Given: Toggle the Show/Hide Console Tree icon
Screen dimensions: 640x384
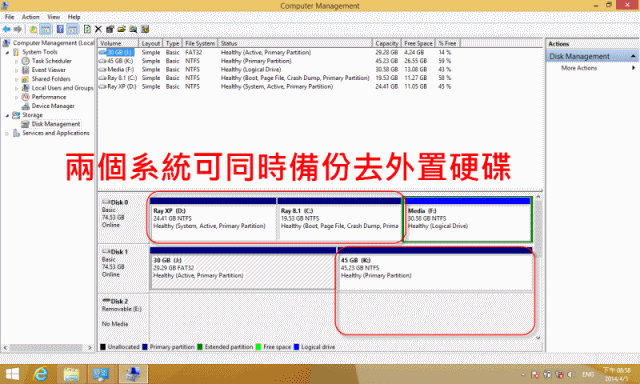Looking at the screenshot, I should pos(45,29).
